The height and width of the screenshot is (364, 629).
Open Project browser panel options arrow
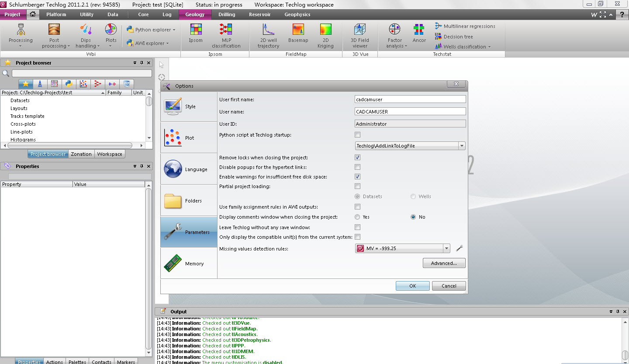(x=135, y=63)
